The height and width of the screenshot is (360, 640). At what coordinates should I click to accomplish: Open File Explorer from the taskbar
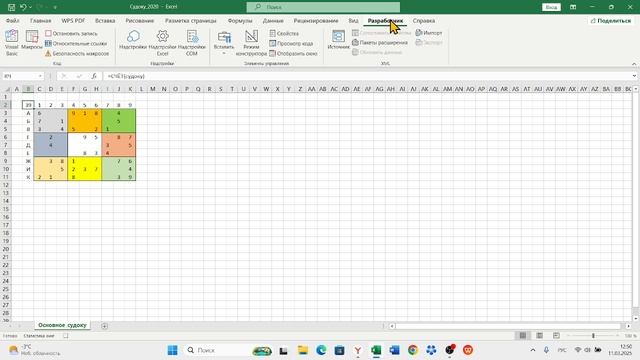[302, 350]
